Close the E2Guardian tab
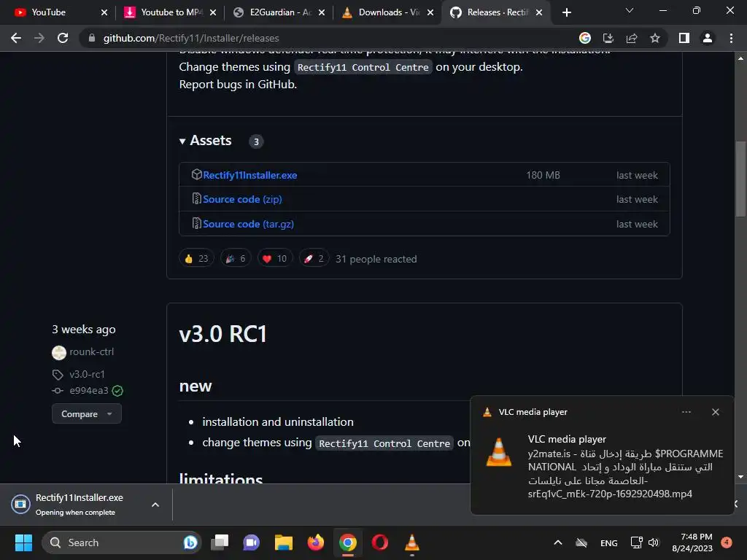This screenshot has width=747, height=560. click(322, 12)
